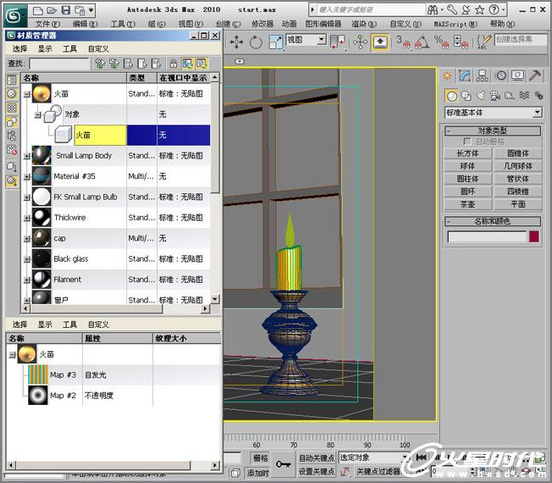
Task: Open the 图形编辑器 menu
Action: (x=323, y=24)
